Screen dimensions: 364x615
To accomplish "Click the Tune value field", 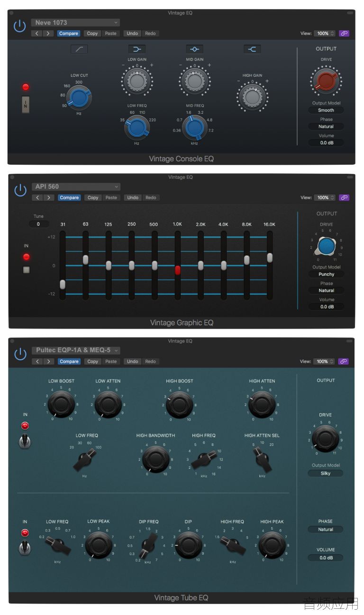I will coord(38,224).
